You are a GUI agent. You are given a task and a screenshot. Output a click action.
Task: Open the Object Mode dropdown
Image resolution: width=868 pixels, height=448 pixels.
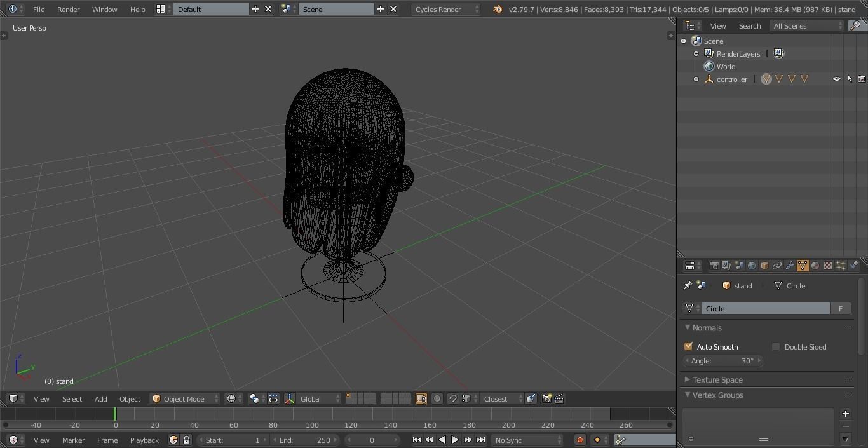185,398
